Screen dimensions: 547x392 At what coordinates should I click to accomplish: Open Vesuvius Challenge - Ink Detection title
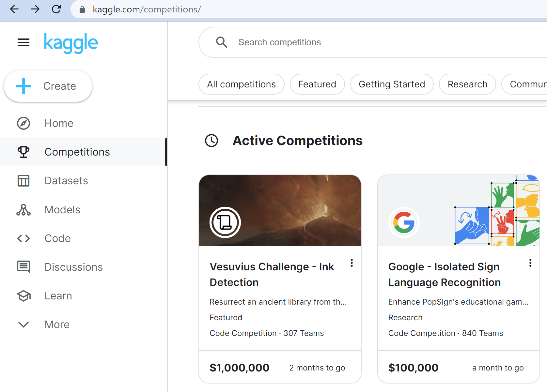[272, 275]
